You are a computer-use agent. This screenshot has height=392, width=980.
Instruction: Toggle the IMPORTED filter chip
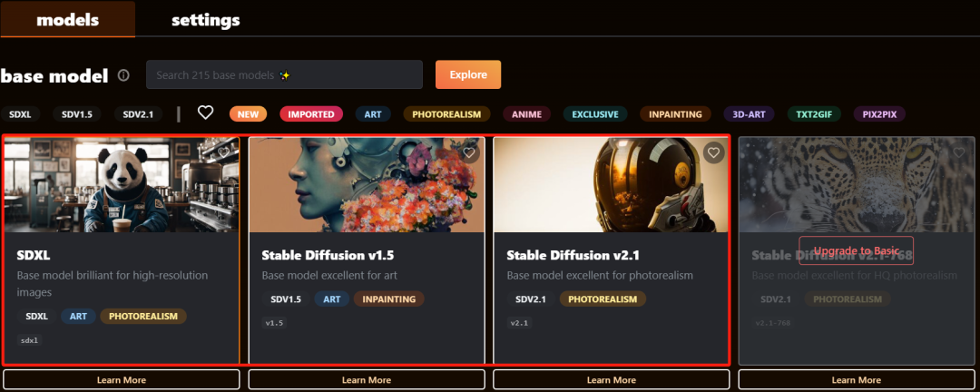(311, 114)
